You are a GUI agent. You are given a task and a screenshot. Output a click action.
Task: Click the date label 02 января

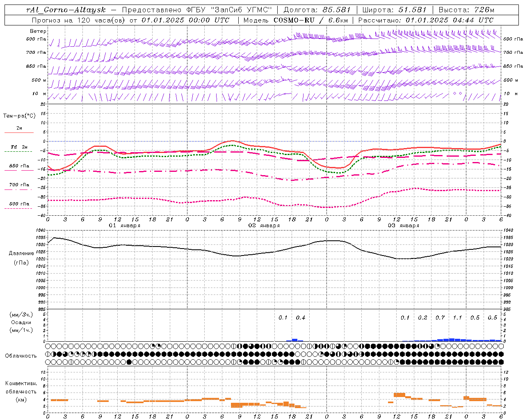pos(264,226)
